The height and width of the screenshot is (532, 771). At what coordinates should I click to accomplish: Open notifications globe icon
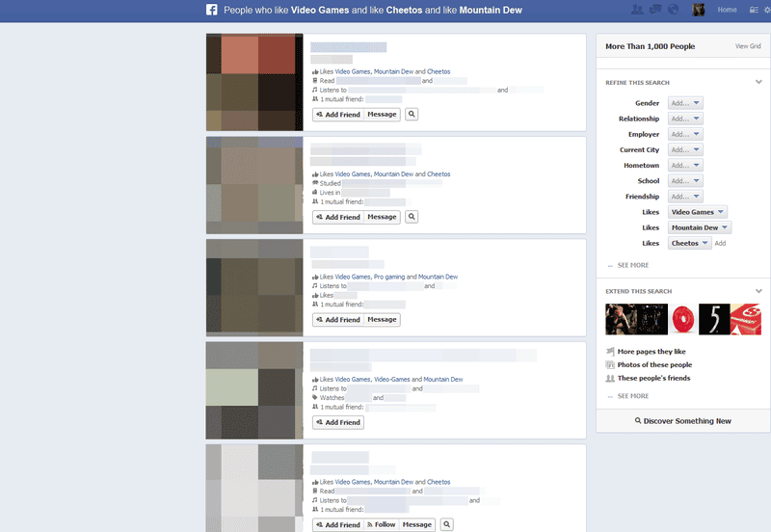(673, 10)
